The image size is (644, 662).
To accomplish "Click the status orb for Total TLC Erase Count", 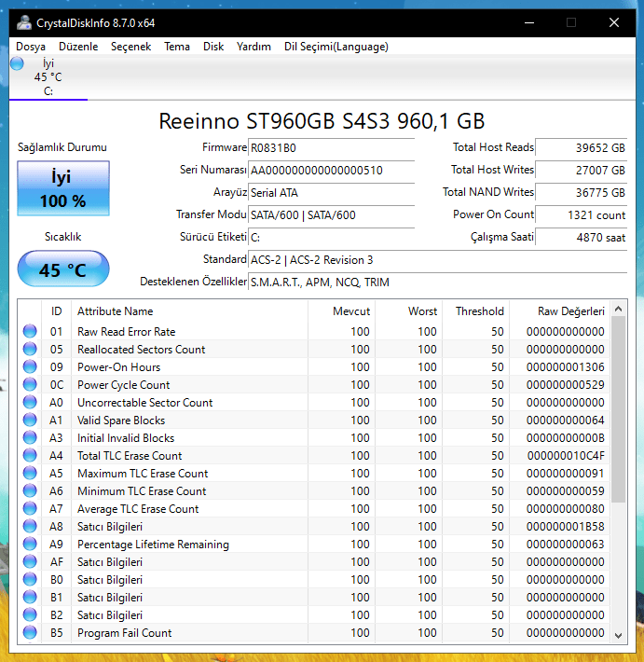I will (30, 456).
